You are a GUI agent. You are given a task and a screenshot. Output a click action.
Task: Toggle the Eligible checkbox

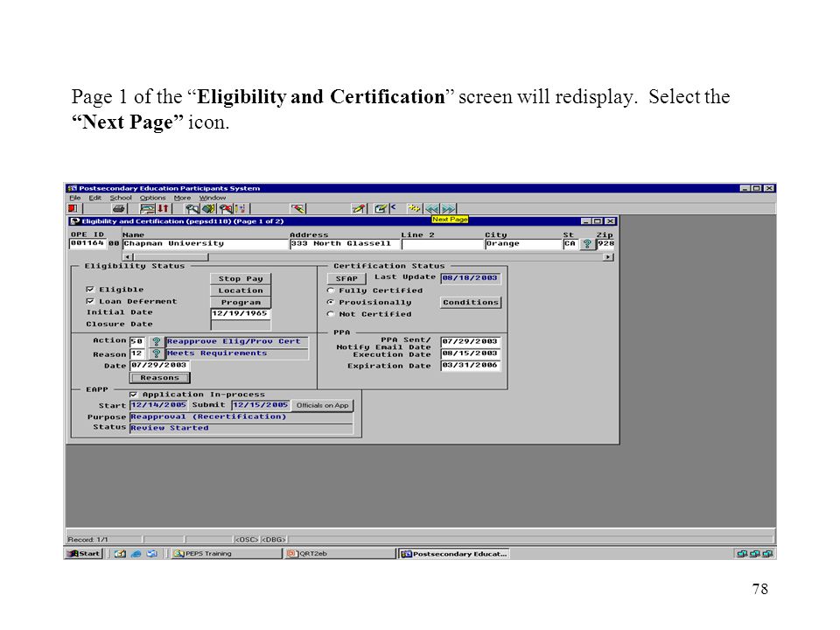[90, 290]
